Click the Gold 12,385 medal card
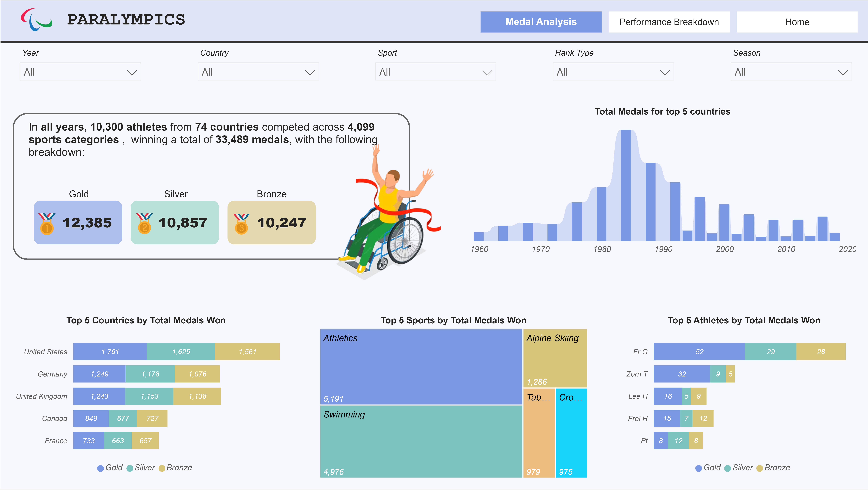The width and height of the screenshot is (868, 490). (78, 223)
